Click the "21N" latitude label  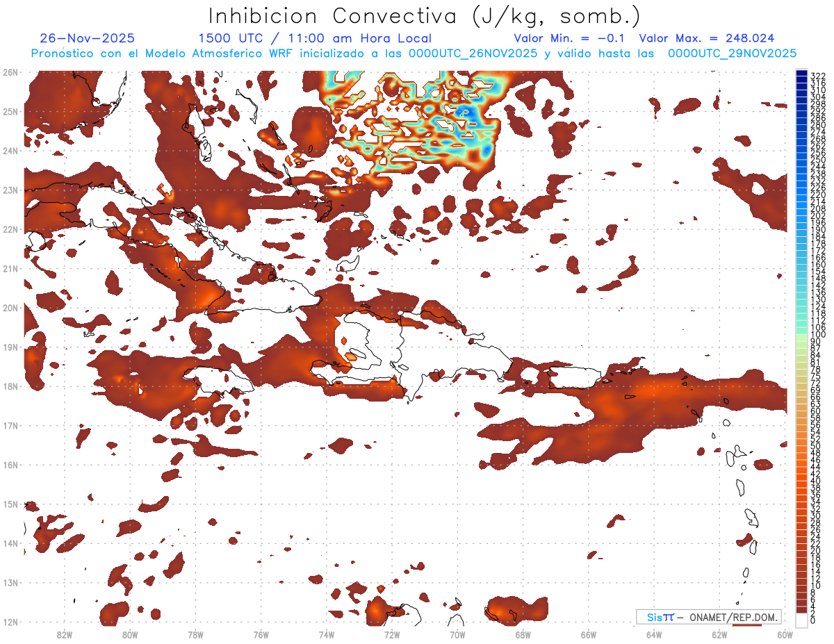10,268
